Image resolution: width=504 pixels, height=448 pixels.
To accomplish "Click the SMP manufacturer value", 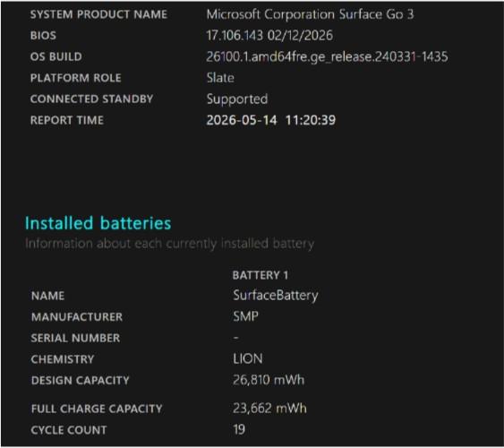I will tap(245, 316).
